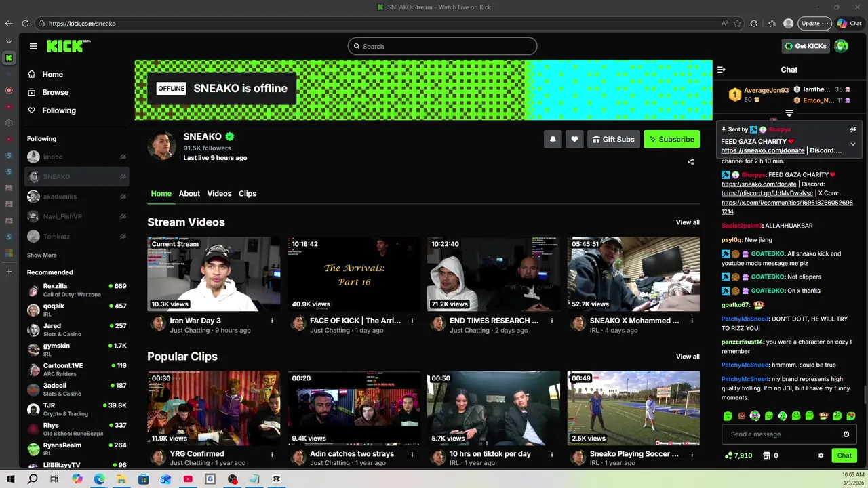Viewport: 868px width, 488px height.
Task: Open options for END TIMES RESEARCH video
Action: [551, 321]
